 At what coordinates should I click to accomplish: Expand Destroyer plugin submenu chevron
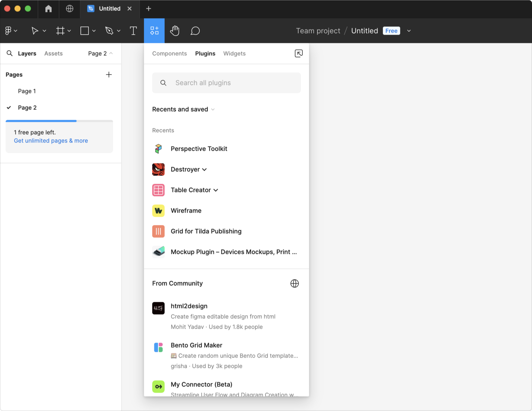(x=205, y=169)
